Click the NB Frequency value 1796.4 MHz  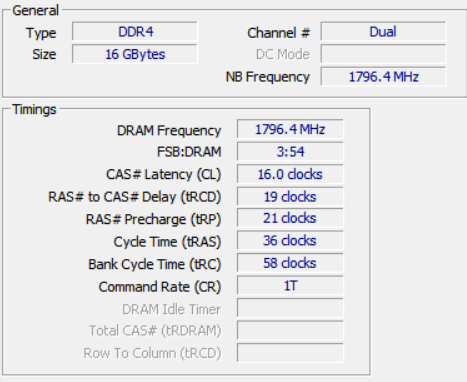point(383,77)
